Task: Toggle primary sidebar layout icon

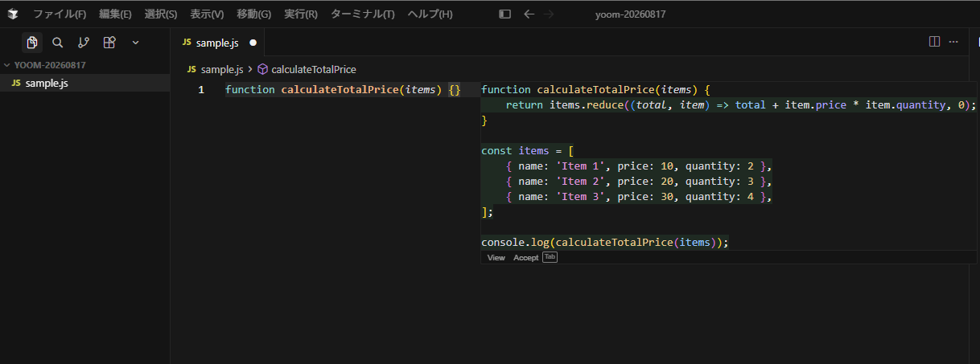Action: [504, 14]
